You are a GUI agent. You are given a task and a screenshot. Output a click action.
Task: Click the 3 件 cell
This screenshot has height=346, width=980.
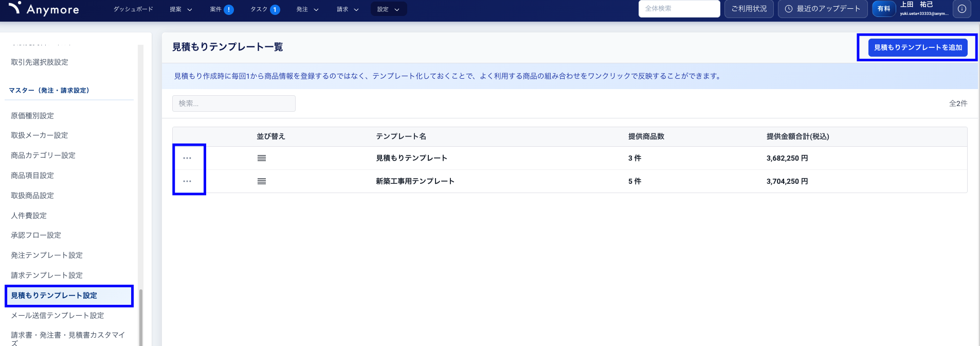click(634, 158)
